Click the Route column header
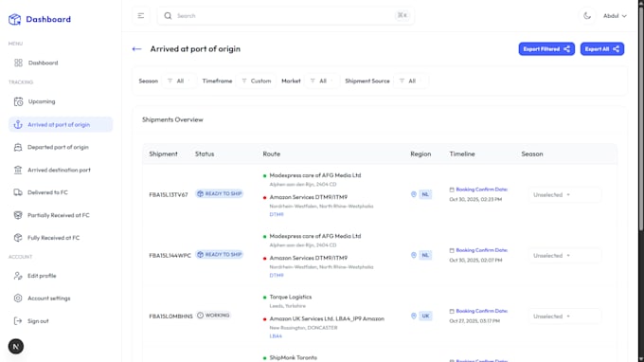This screenshot has height=362, width=644. 272,154
